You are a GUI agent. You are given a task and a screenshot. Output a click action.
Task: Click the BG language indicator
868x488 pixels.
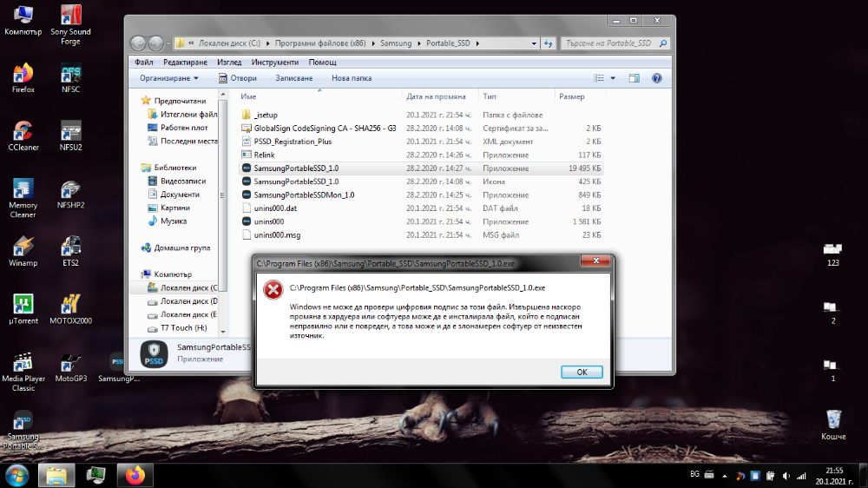(x=694, y=474)
